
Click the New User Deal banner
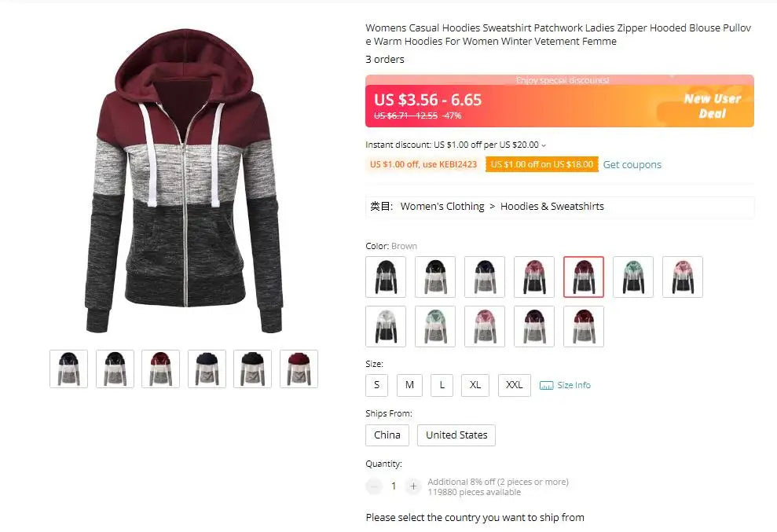[x=712, y=106]
